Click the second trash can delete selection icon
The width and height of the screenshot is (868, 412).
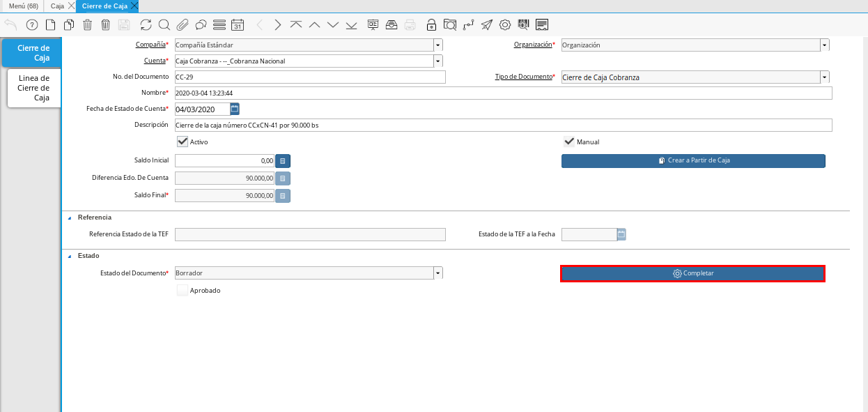coord(105,25)
